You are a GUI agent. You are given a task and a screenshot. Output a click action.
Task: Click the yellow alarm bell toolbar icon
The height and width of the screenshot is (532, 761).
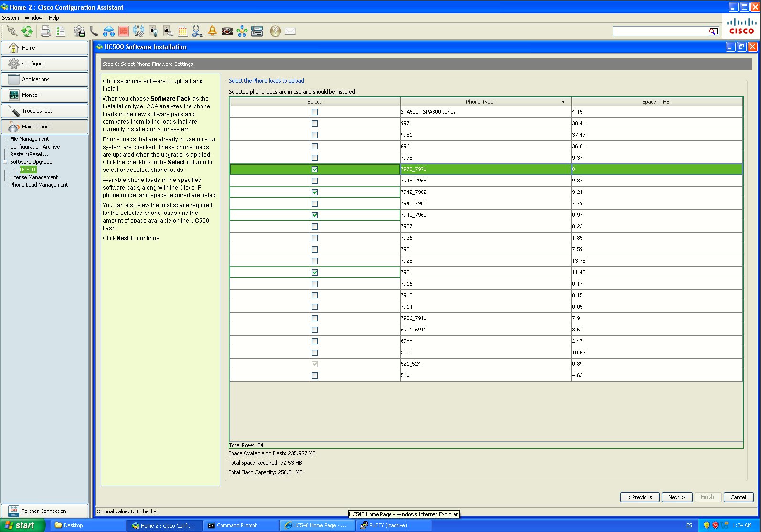pos(212,32)
